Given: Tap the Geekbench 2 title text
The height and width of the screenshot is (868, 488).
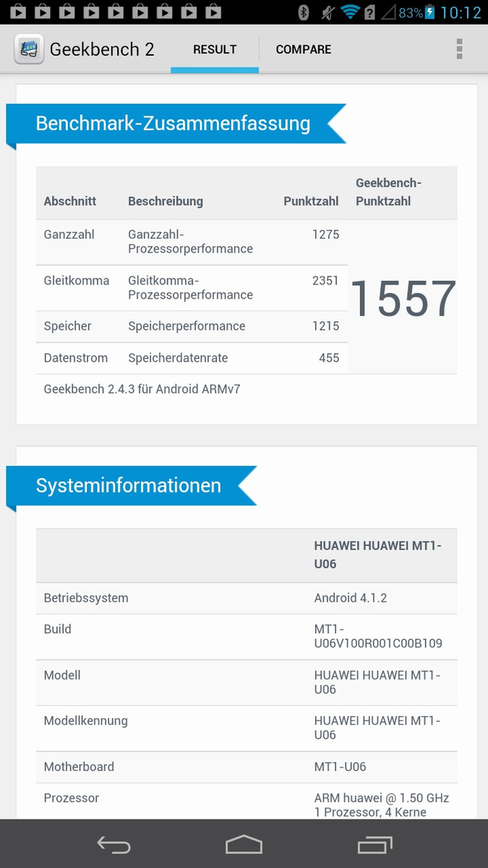Looking at the screenshot, I should point(102,49).
